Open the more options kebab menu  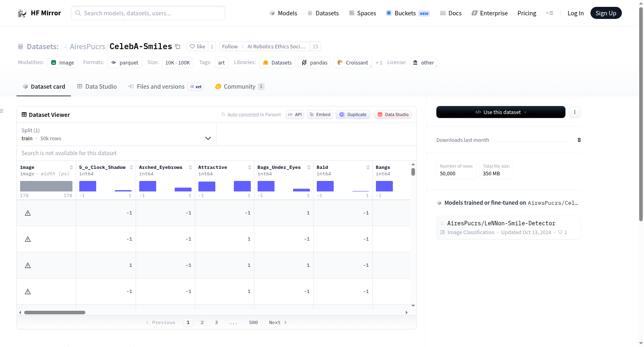pyautogui.click(x=575, y=112)
